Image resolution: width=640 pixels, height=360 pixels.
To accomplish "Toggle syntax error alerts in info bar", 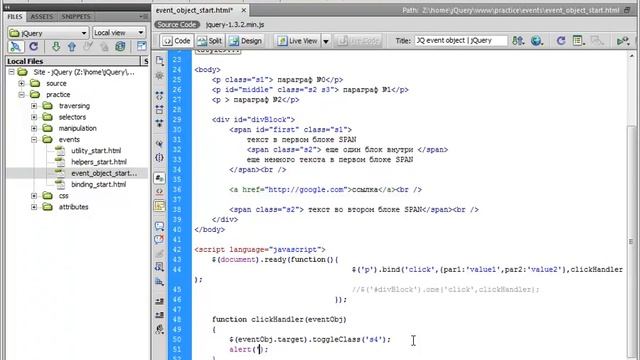I will (x=160, y=205).
